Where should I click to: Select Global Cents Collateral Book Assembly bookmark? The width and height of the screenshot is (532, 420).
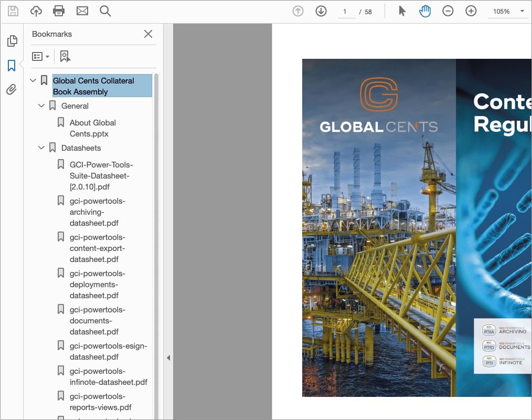pyautogui.click(x=102, y=86)
